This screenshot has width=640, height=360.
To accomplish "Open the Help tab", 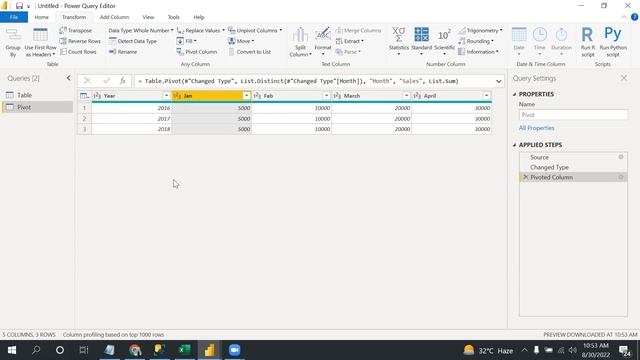I will point(199,17).
